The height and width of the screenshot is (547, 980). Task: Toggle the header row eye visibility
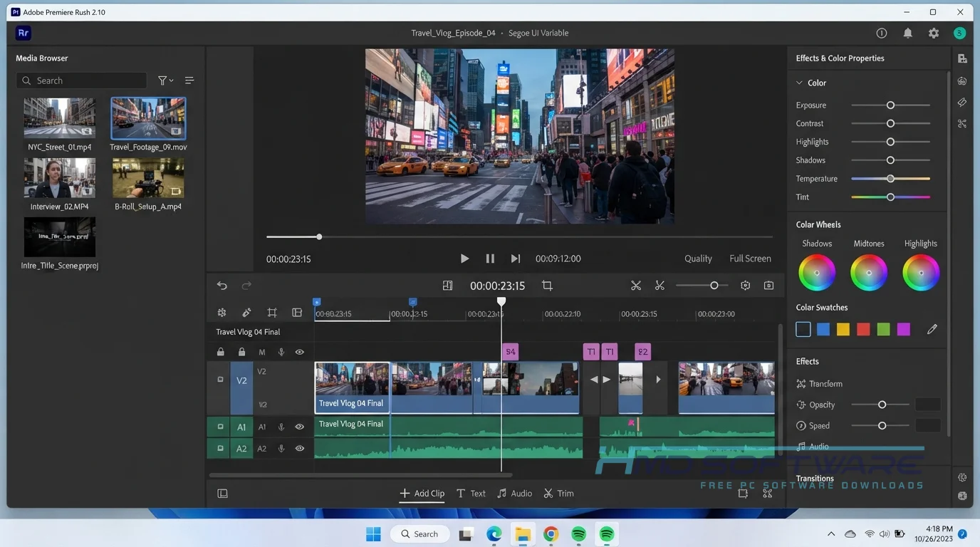point(300,352)
